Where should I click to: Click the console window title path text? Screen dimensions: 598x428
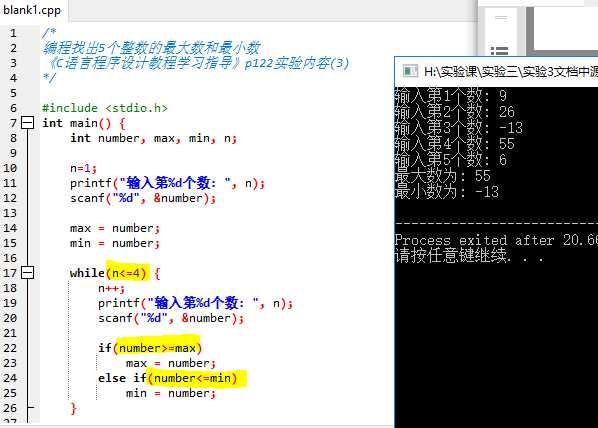click(x=510, y=71)
